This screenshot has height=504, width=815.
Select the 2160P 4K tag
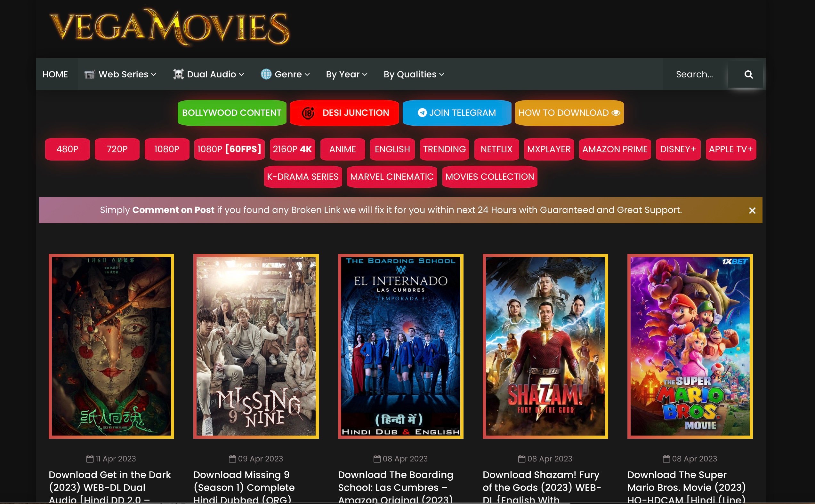pos(293,149)
